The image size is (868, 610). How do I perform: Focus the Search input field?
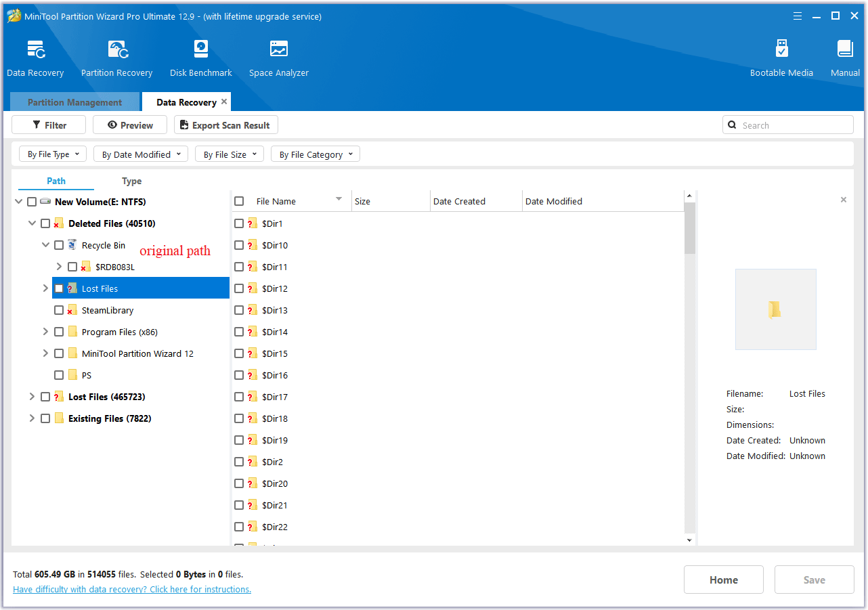[x=788, y=125]
